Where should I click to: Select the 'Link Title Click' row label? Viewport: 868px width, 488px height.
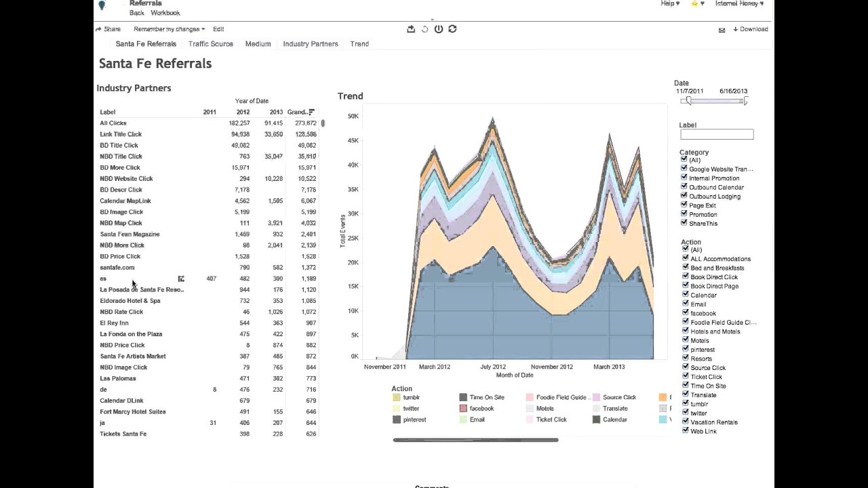coord(121,134)
